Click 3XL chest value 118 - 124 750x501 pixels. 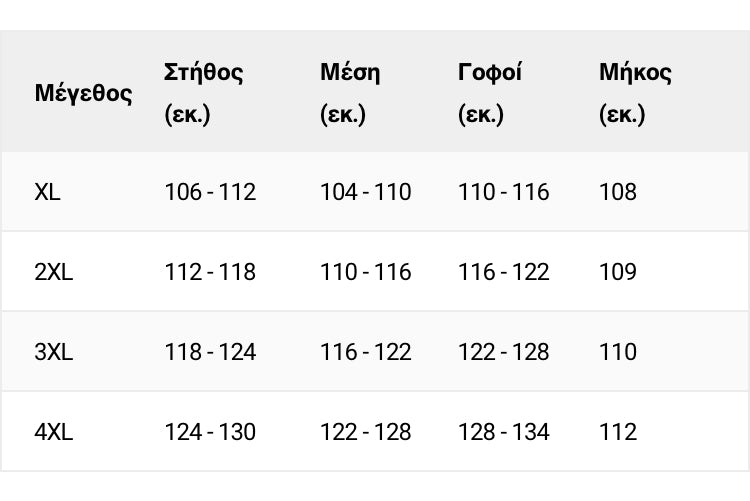coord(210,352)
